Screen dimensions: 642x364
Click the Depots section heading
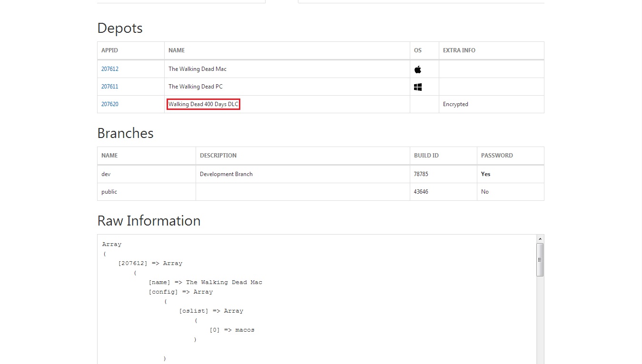[120, 28]
